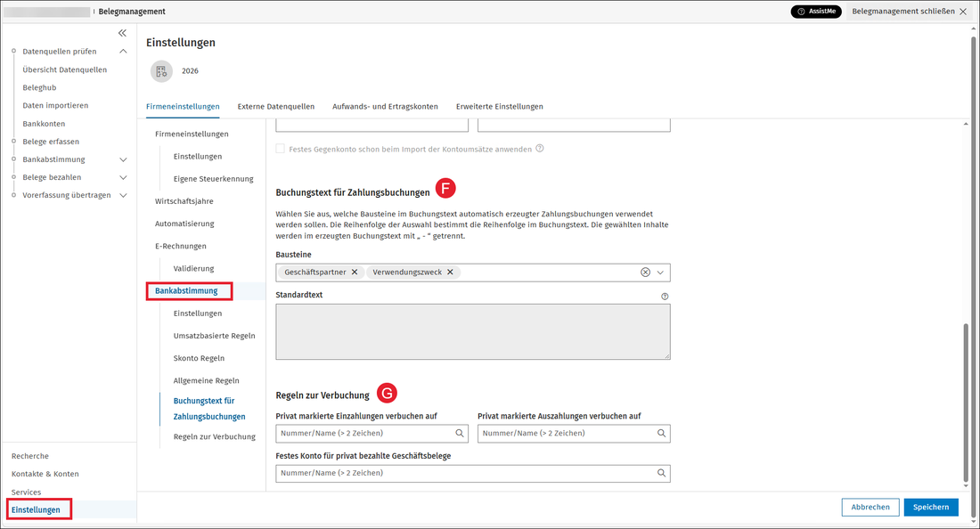This screenshot has height=529, width=980.
Task: Click search icon in Privat markierte Einzahlungen field
Action: 460,434
